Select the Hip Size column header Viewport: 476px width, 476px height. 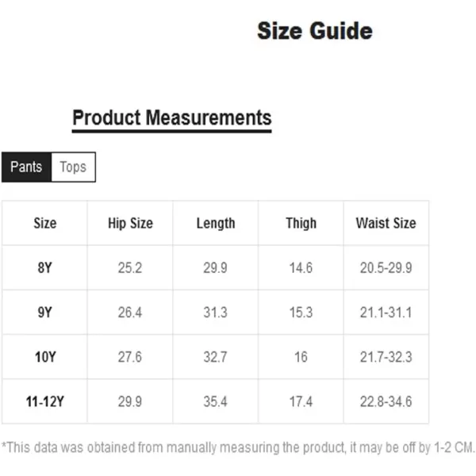tap(130, 223)
